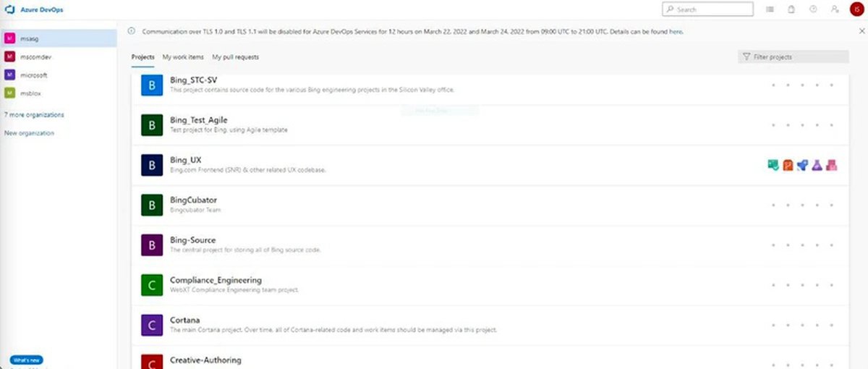
Task: Open the Marketplace shopping bag icon
Action: [791, 9]
